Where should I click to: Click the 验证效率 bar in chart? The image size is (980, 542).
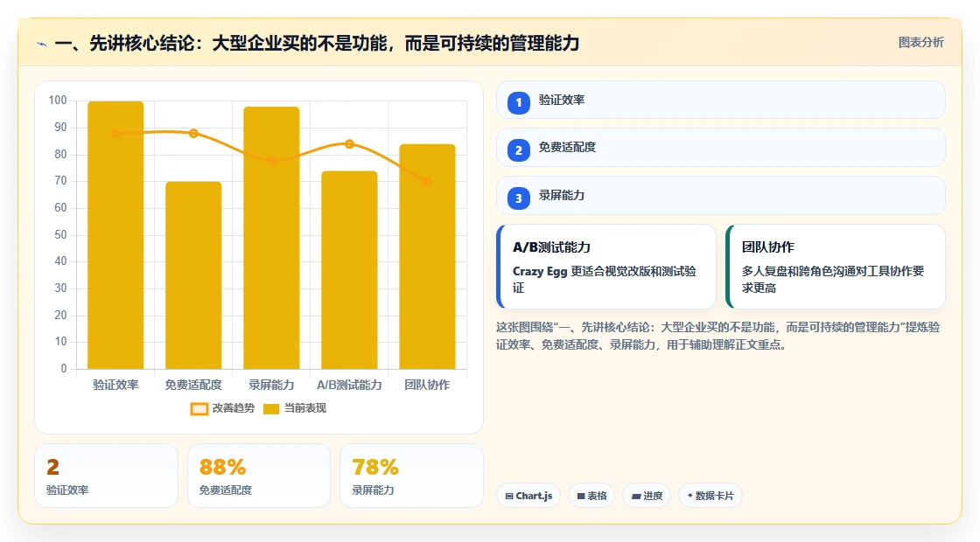115,235
